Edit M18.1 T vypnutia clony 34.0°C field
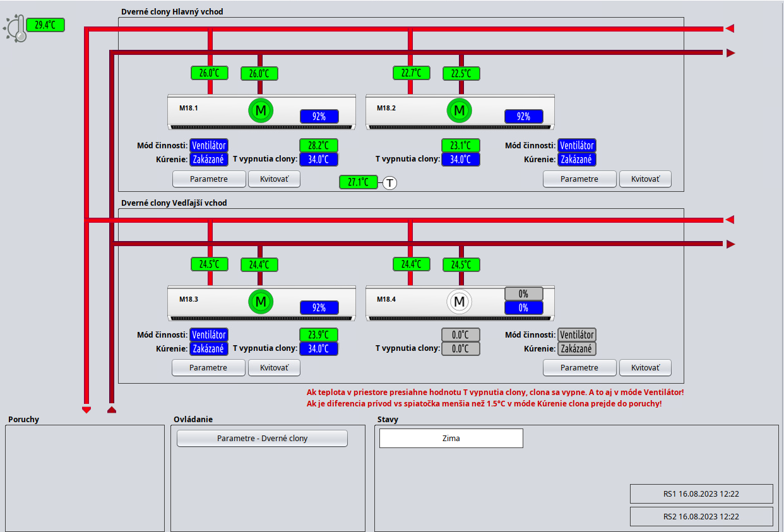The image size is (784, 532). 319,159
